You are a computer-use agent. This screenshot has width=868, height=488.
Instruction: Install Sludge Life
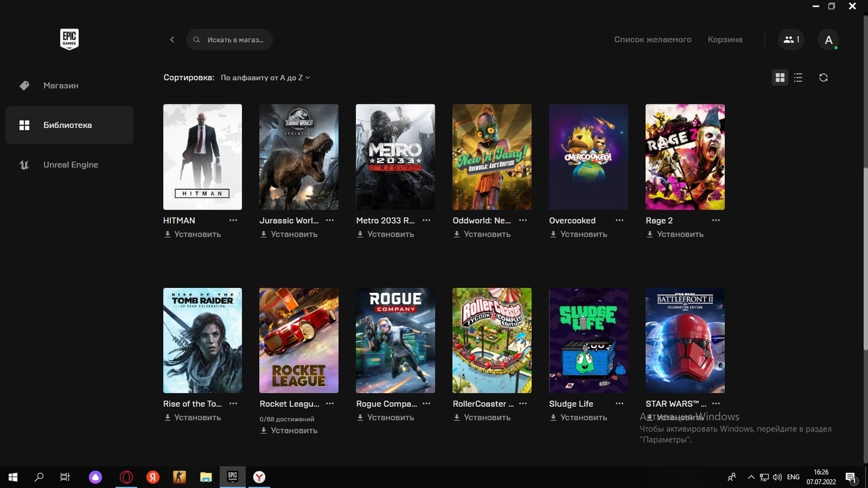(578, 418)
